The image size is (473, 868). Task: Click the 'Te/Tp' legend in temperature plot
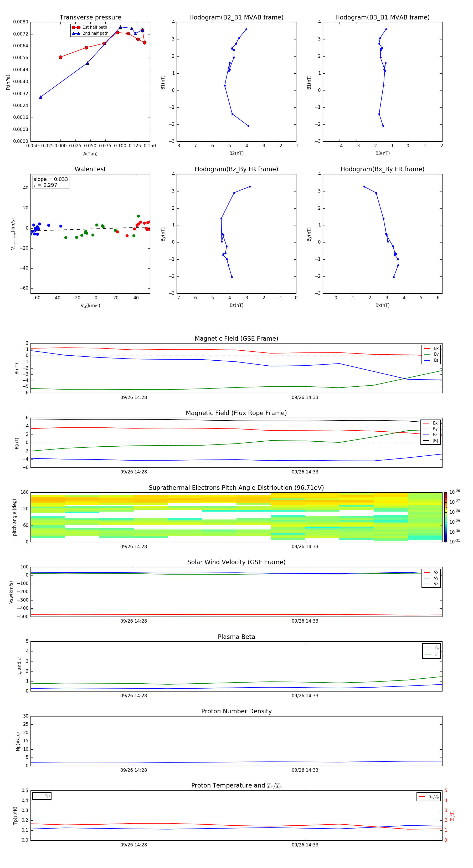[429, 796]
